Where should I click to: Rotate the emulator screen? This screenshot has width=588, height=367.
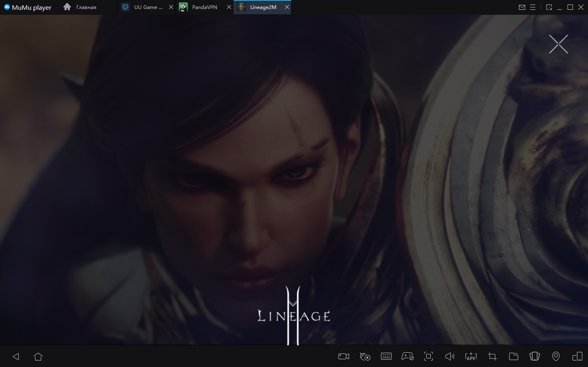point(535,356)
